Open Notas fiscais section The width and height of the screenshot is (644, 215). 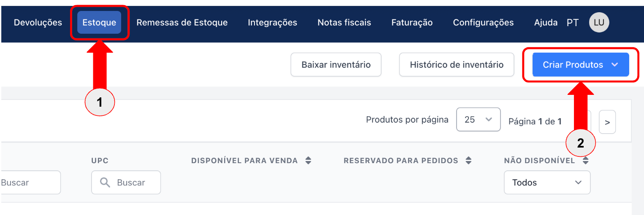(x=344, y=23)
